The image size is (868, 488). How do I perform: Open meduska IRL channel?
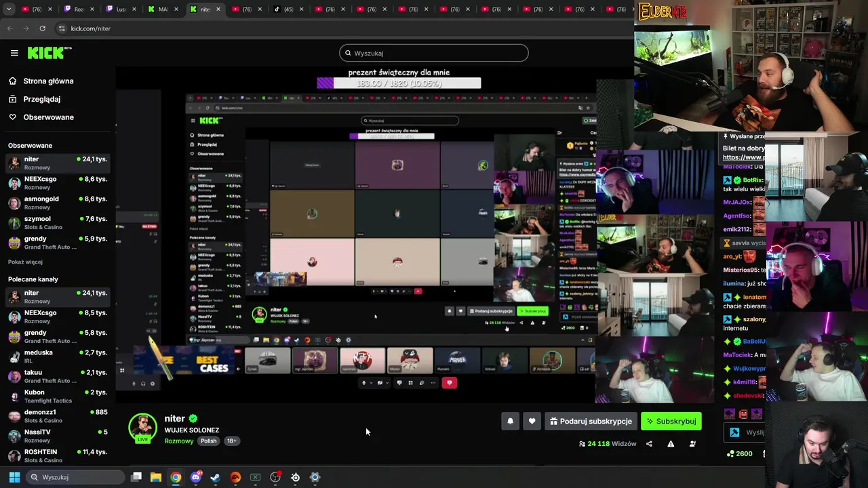[x=57, y=357]
